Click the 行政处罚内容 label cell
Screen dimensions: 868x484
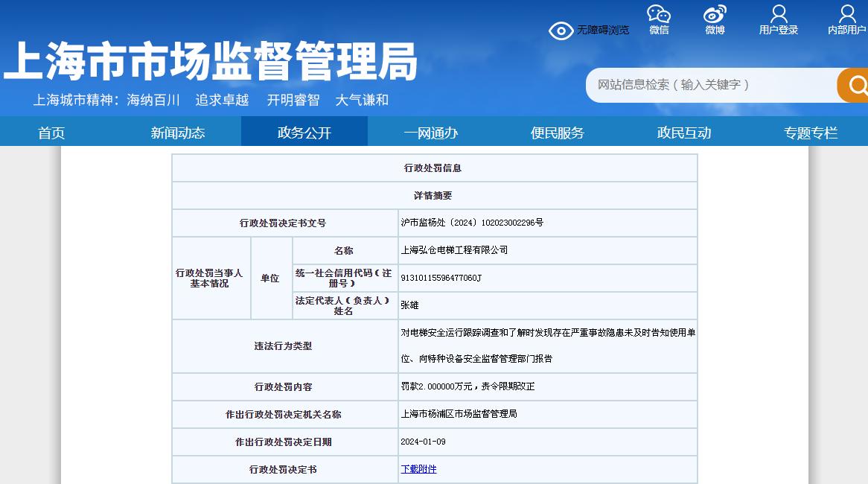point(285,387)
